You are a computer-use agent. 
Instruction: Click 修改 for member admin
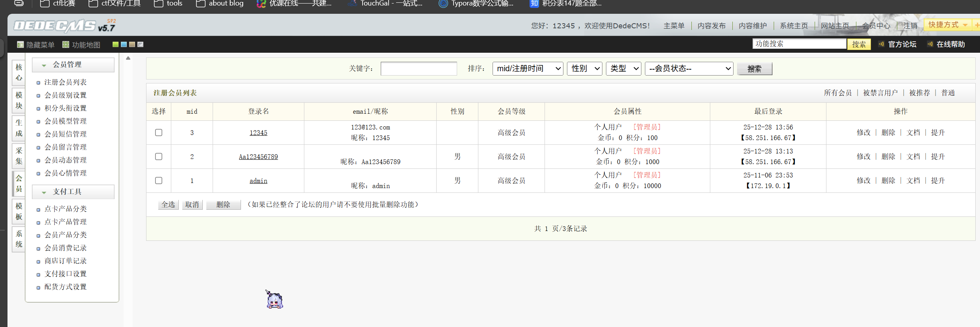(x=863, y=181)
